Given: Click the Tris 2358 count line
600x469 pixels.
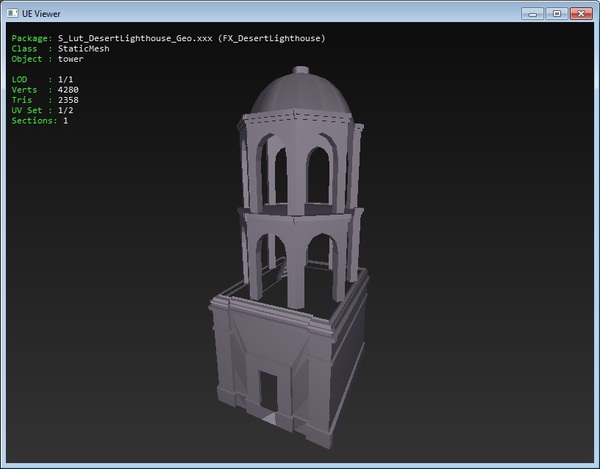Looking at the screenshot, I should point(43,100).
